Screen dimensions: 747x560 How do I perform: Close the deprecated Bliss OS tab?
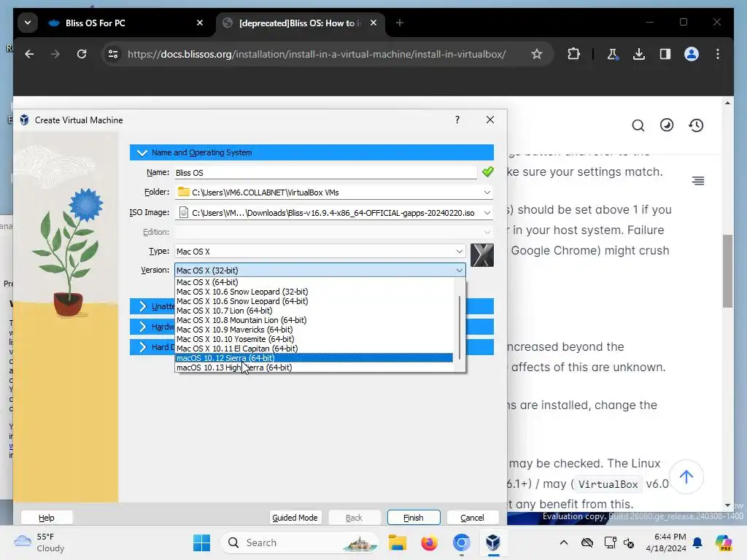(373, 23)
